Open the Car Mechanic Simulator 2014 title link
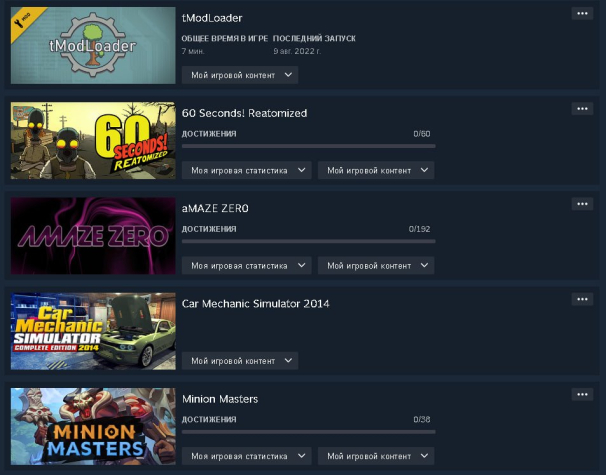This screenshot has width=606, height=475. tap(255, 304)
